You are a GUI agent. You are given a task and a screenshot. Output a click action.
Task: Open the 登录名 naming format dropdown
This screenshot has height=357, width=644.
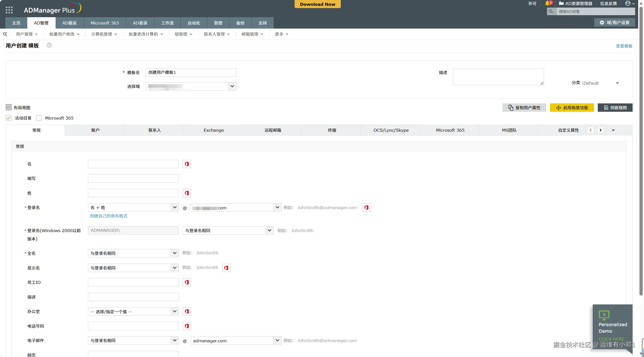tap(175, 208)
